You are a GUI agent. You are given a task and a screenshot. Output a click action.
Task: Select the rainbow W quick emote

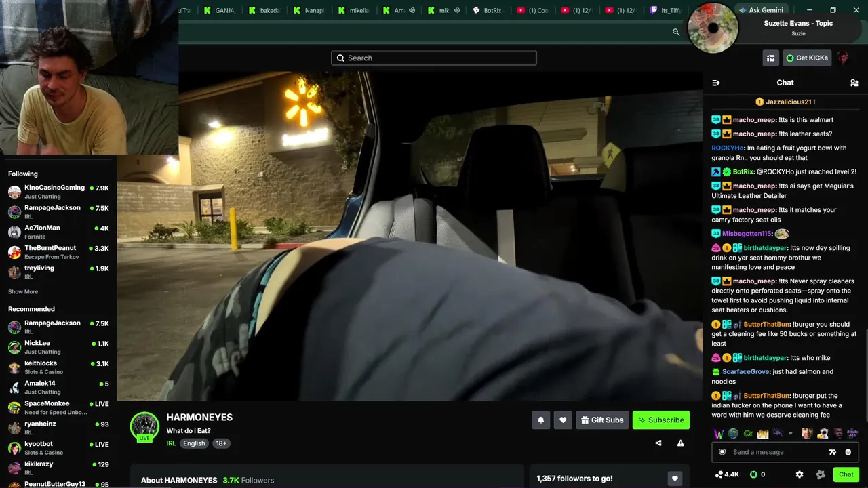tap(719, 434)
